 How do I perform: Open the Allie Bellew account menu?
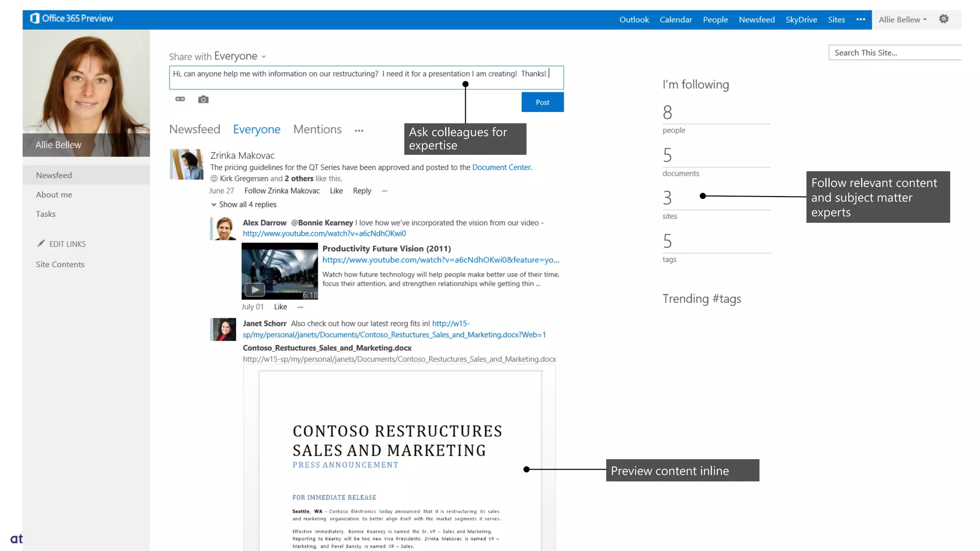click(x=902, y=20)
